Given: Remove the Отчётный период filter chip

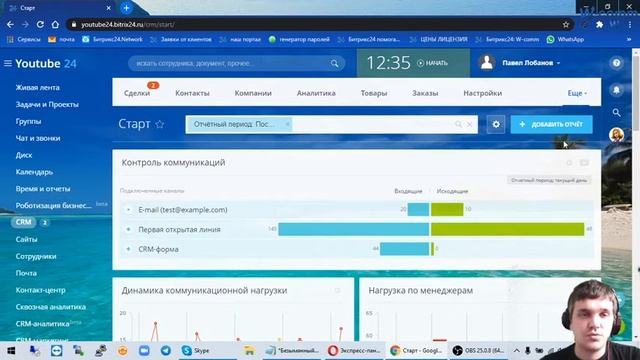Looking at the screenshot, I should click(287, 124).
